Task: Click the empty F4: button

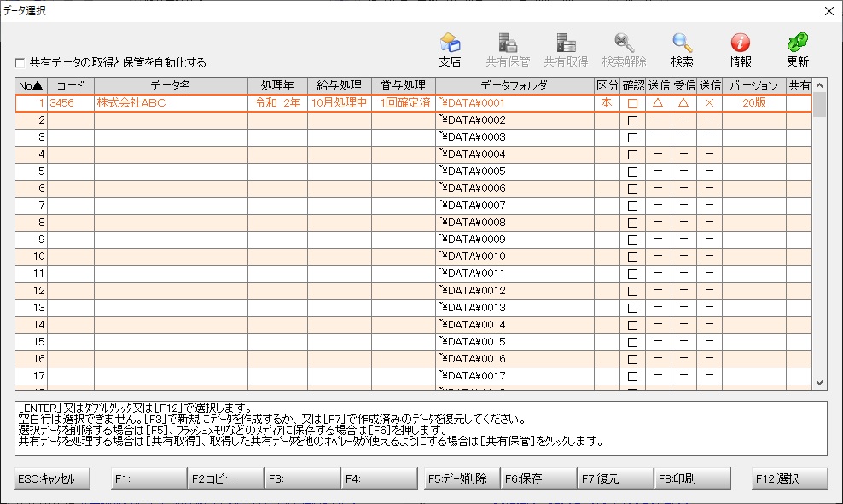Action: point(380,478)
